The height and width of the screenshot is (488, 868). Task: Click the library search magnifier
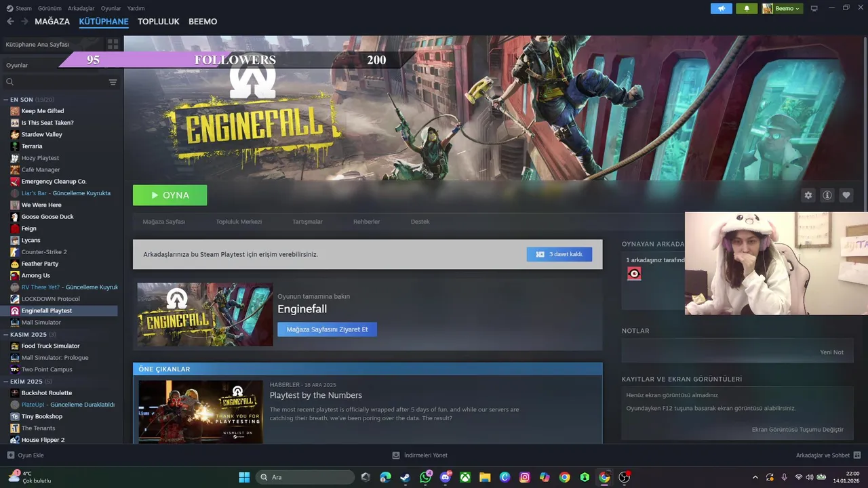pos(10,82)
